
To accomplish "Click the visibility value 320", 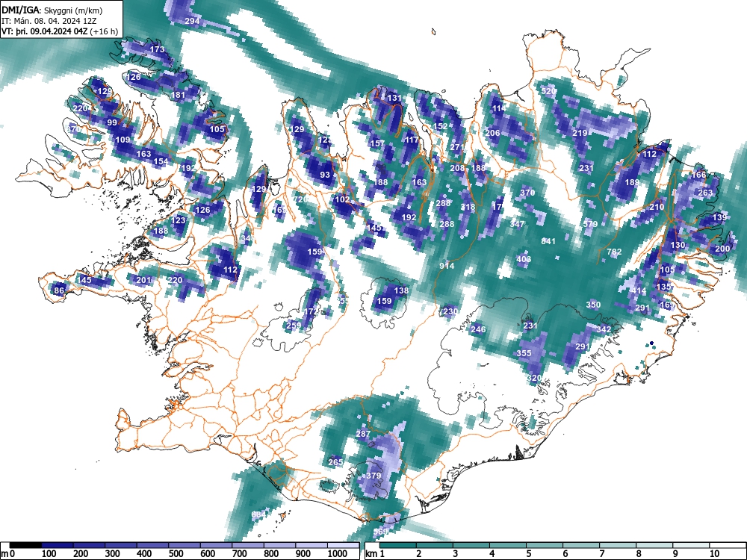I will click(534, 378).
